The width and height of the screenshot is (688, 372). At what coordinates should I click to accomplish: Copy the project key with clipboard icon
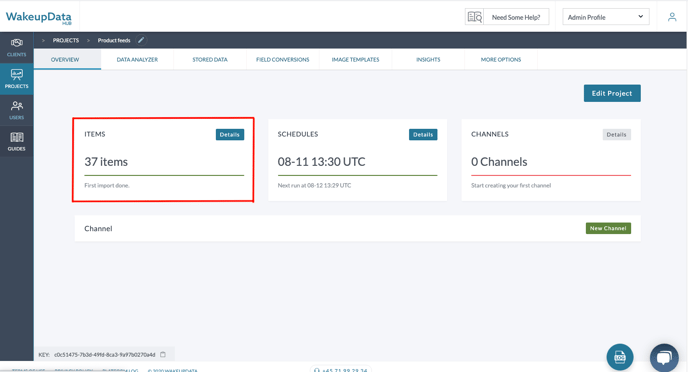tap(163, 354)
